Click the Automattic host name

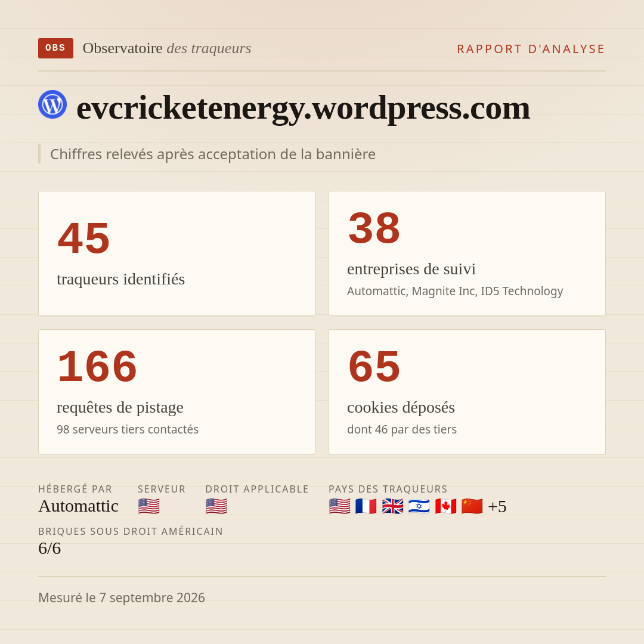point(79,506)
